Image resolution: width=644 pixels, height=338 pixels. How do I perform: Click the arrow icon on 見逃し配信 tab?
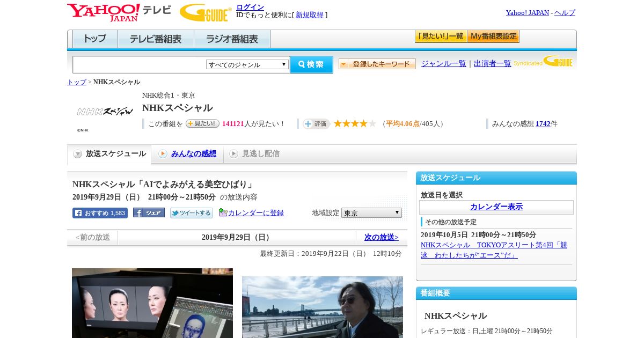click(x=233, y=154)
